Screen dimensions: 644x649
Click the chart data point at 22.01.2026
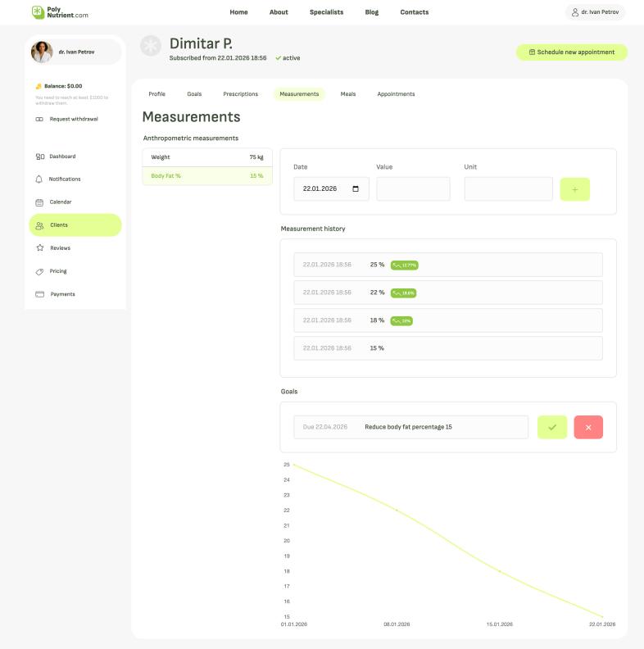coord(602,617)
